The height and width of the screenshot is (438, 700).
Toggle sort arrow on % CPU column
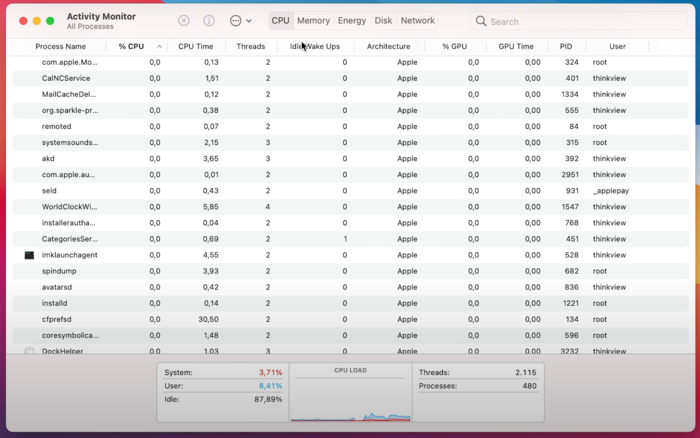point(159,46)
